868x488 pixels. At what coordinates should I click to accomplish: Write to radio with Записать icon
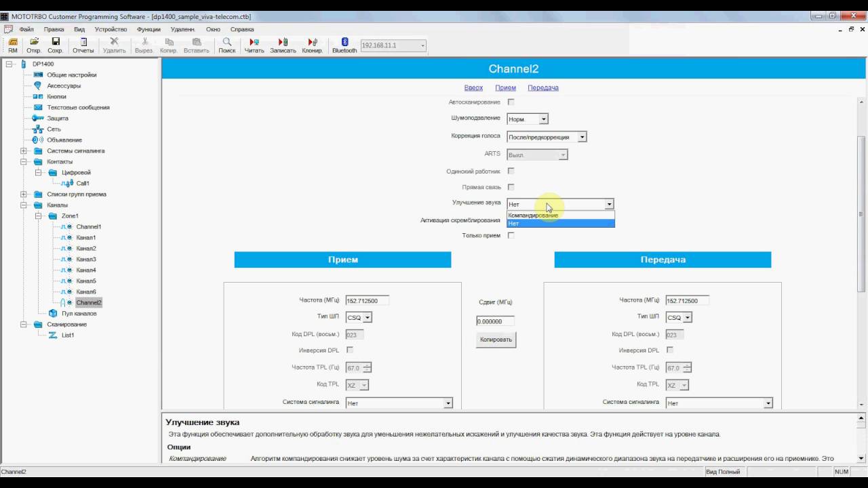coord(283,45)
